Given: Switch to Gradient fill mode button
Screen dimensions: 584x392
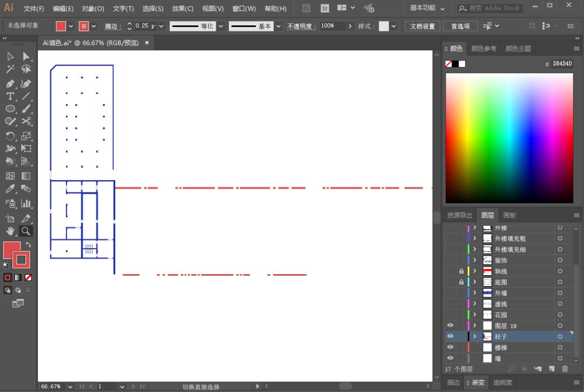Looking at the screenshot, I should (x=18, y=278).
